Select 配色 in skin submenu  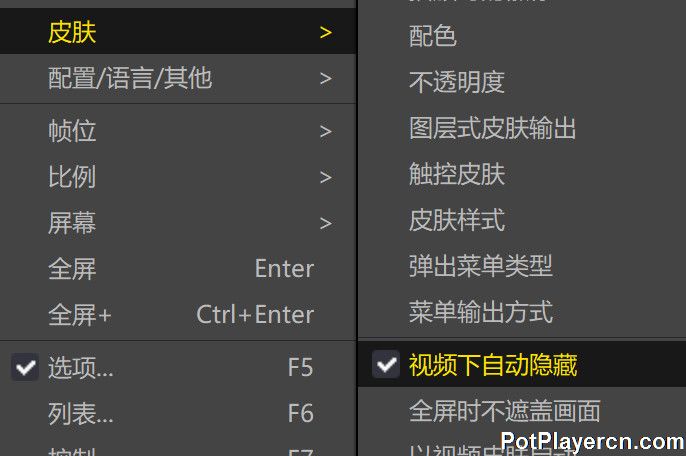[x=522, y=36]
